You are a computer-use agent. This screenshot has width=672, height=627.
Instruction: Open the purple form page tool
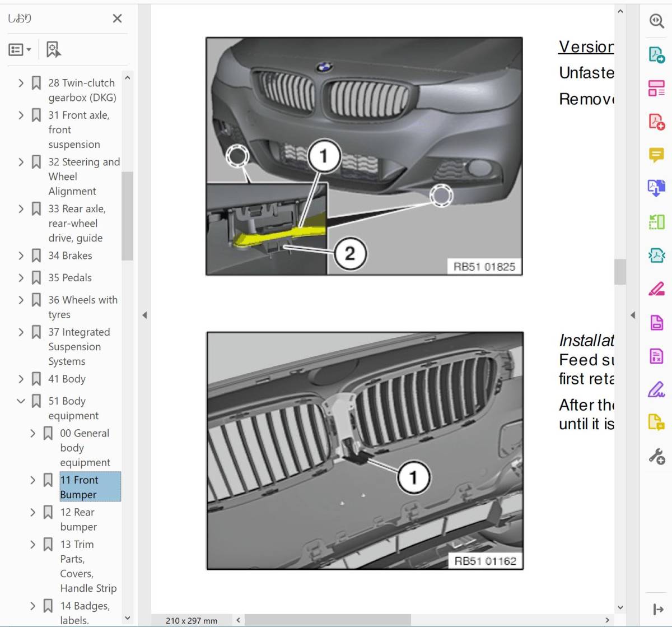(x=656, y=356)
